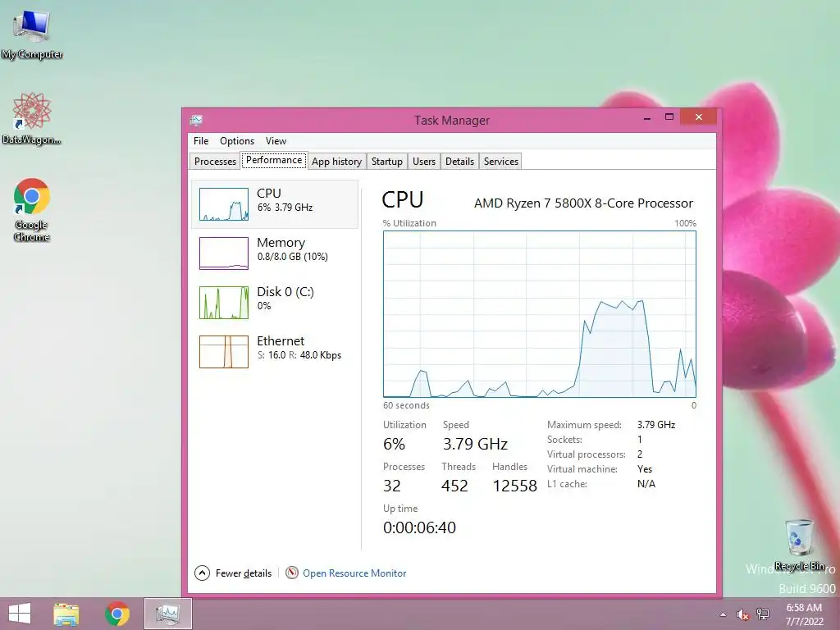
Task: Open Chrome from the taskbar
Action: point(116,614)
